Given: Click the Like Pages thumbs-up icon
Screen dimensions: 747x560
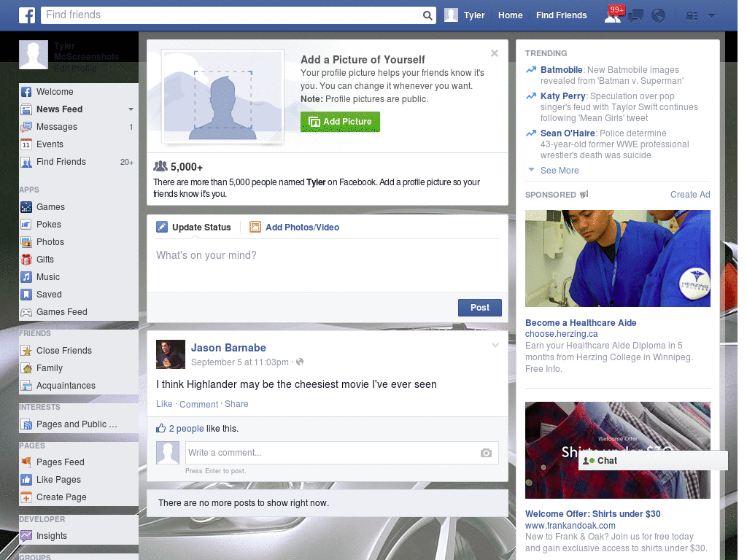Looking at the screenshot, I should [26, 480].
